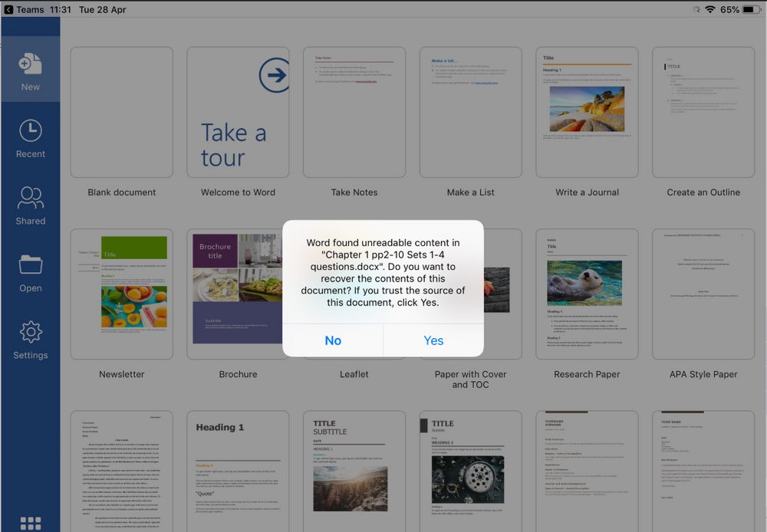Click the 'Leaflet' template label
The image size is (767, 532).
click(x=354, y=374)
